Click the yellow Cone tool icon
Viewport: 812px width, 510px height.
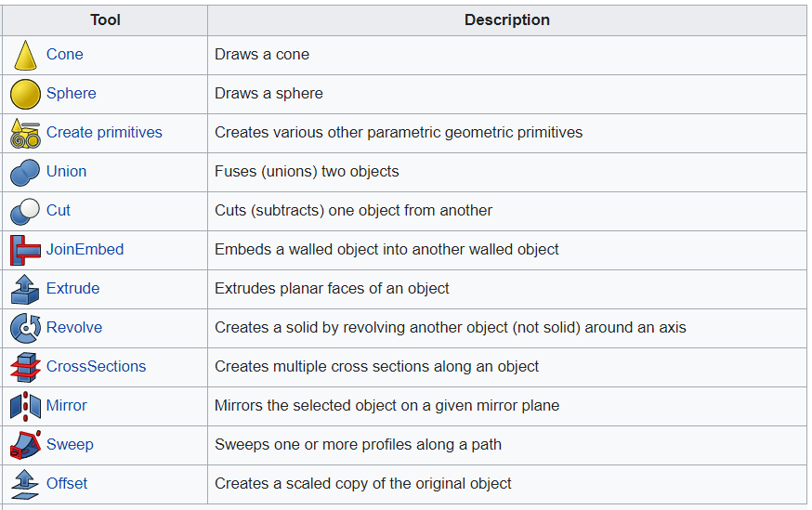click(x=25, y=55)
